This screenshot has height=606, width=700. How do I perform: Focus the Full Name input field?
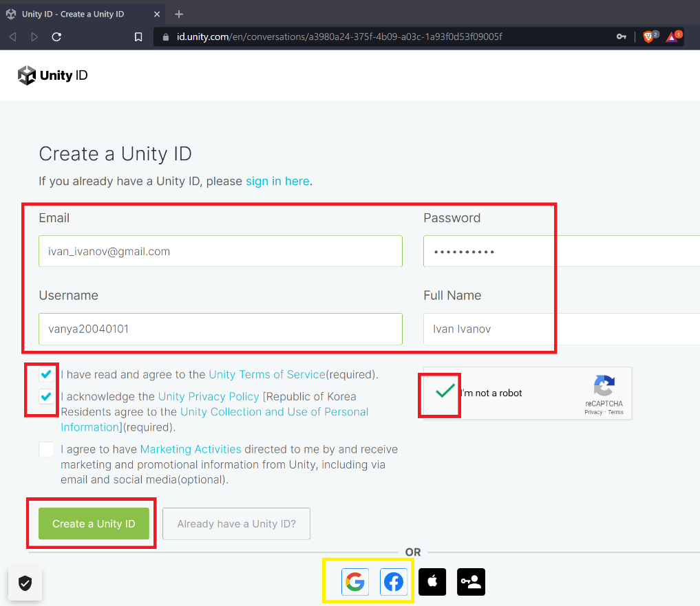562,329
